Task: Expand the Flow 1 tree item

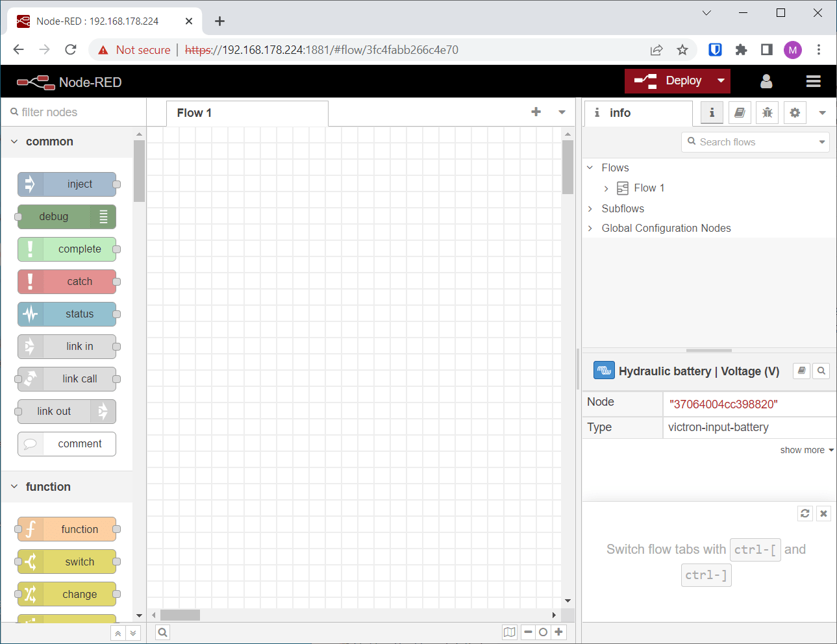Action: click(x=606, y=188)
